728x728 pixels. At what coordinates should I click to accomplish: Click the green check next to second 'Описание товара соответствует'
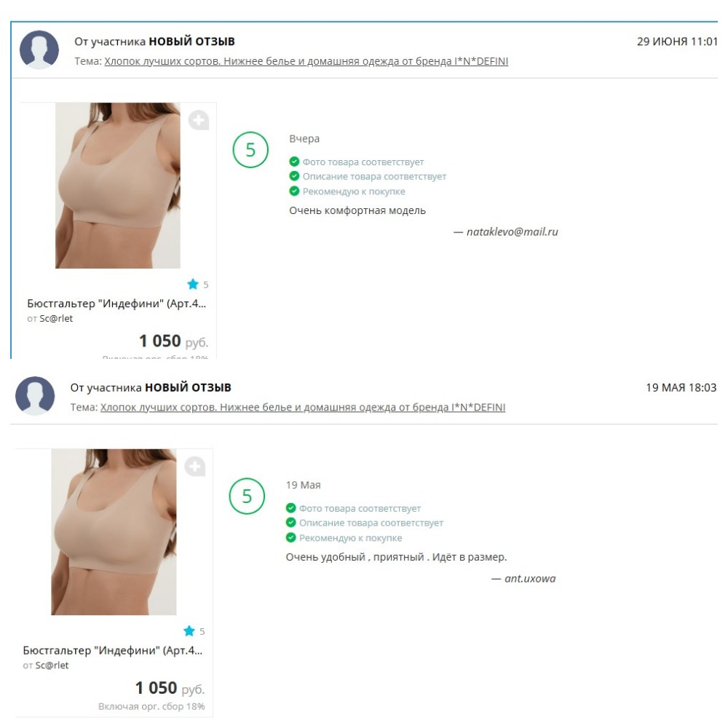click(x=291, y=522)
